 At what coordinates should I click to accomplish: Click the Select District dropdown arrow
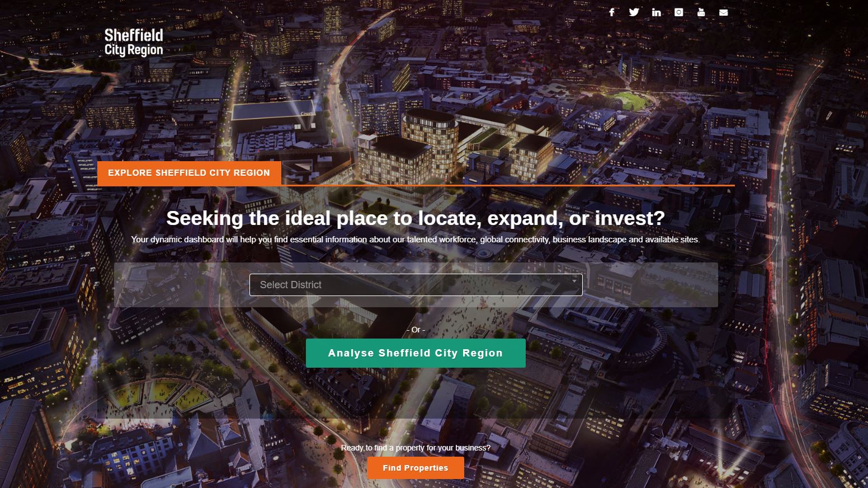click(x=574, y=281)
